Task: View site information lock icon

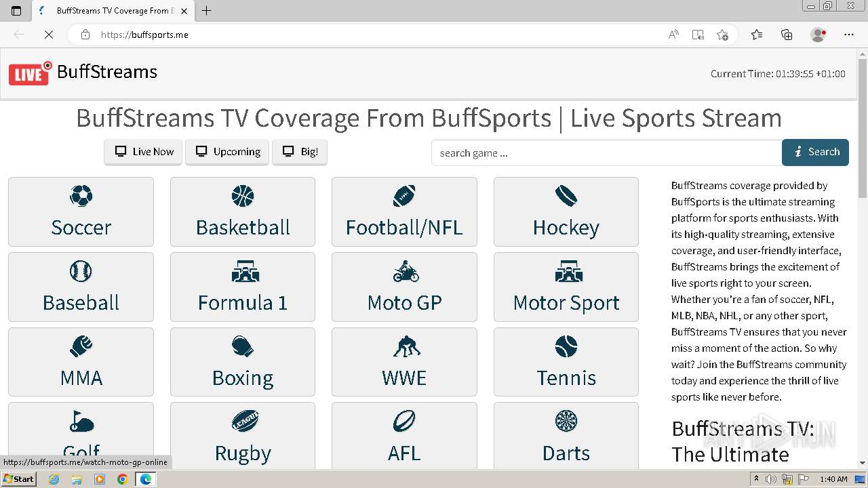Action: coord(85,35)
